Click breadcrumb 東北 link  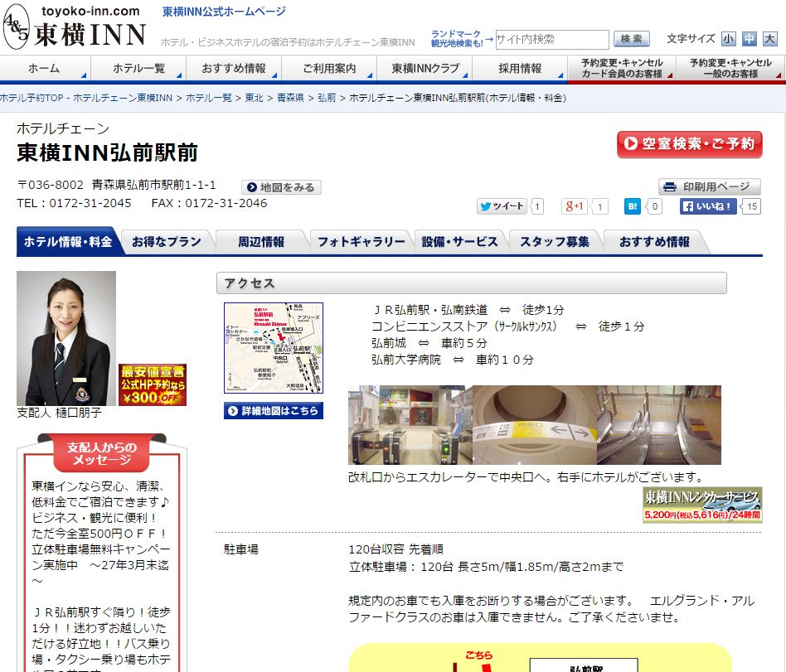coord(255,98)
